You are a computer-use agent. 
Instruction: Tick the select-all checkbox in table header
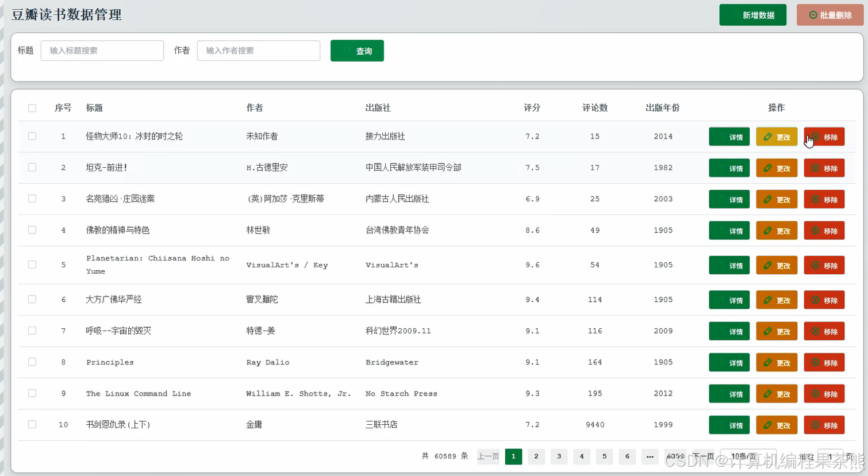pos(32,108)
